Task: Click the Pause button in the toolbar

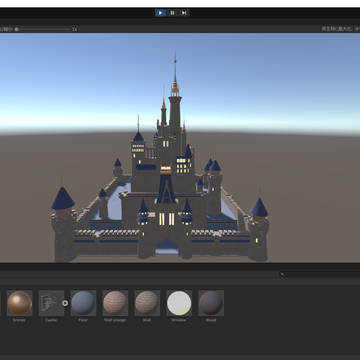Action: tap(172, 13)
